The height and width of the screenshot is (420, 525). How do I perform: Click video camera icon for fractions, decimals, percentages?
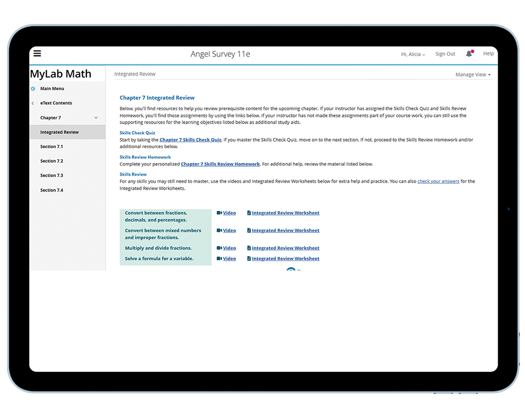click(219, 213)
